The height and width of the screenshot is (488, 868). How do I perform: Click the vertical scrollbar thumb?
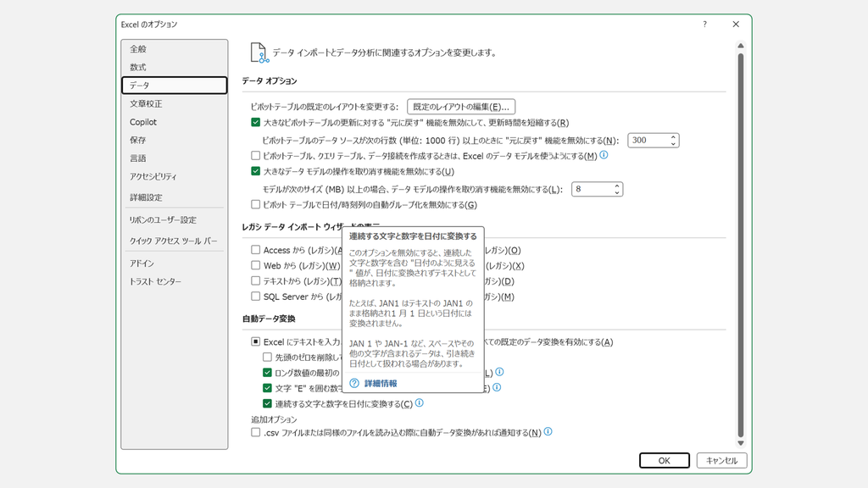click(x=741, y=246)
